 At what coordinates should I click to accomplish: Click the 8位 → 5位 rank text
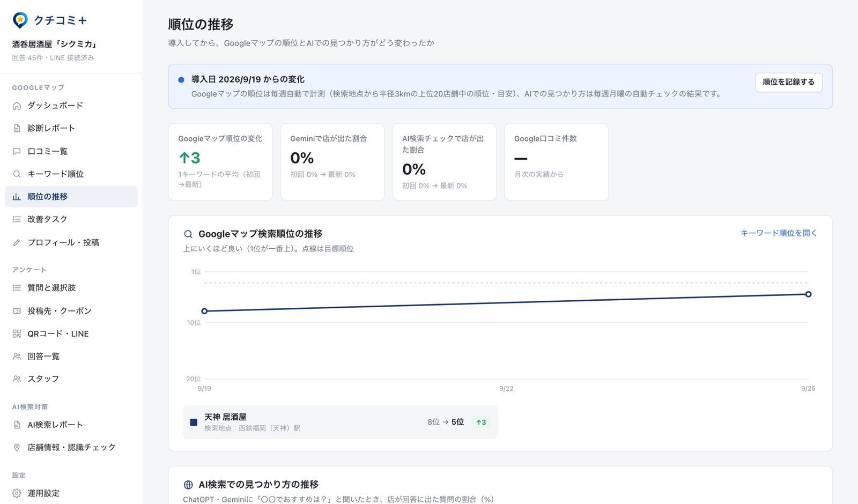coord(446,422)
